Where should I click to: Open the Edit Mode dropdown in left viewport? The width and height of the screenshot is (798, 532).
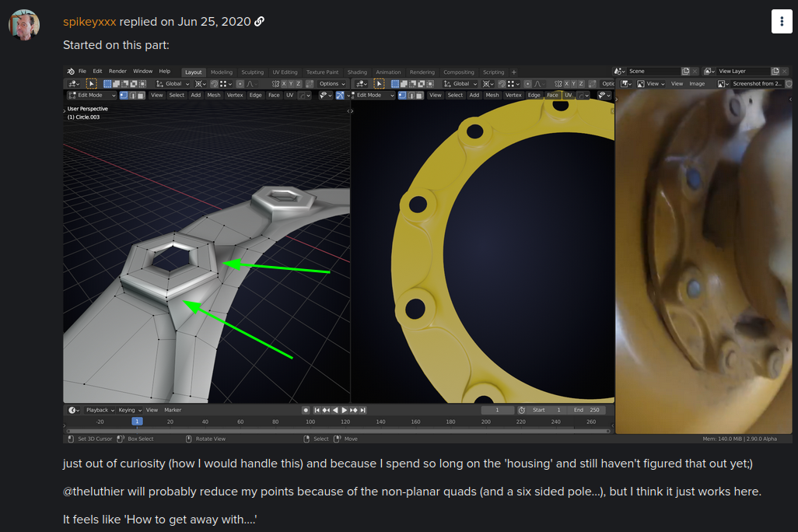(91, 96)
